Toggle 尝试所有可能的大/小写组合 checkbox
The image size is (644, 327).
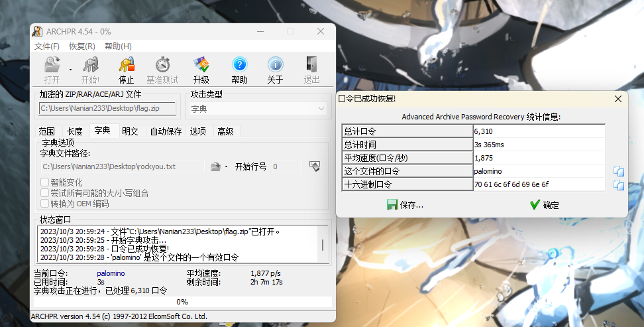click(45, 193)
